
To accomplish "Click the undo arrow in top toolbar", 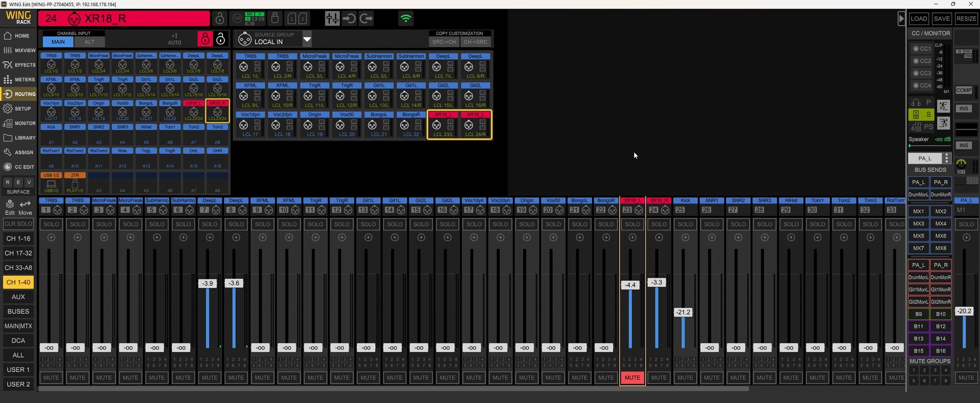I will click(349, 19).
